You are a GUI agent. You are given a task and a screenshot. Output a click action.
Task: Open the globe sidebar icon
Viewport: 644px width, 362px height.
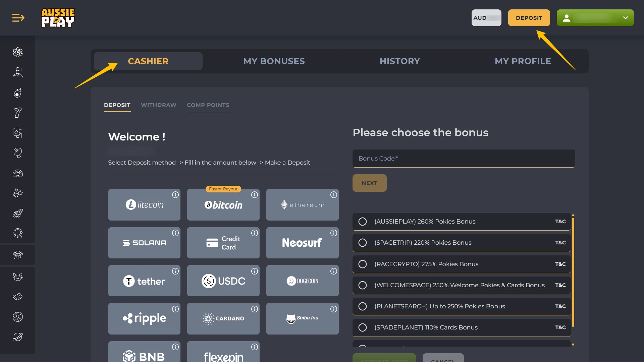[18, 317]
